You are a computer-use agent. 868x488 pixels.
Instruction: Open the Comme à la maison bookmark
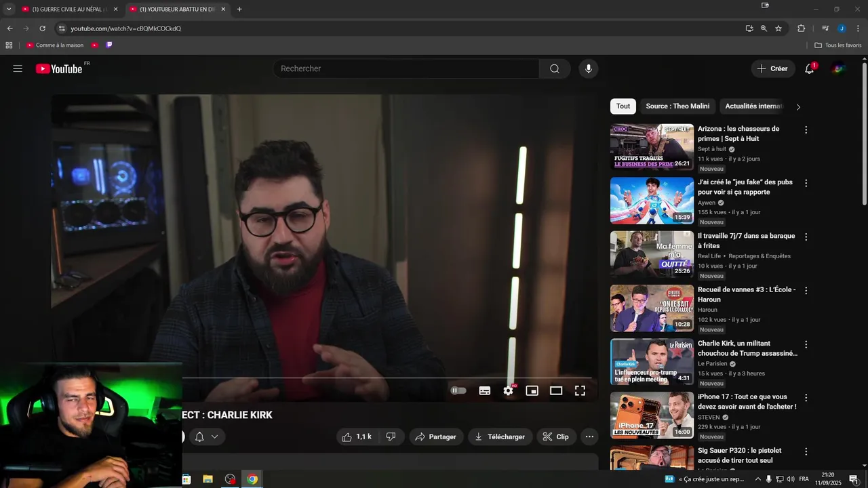55,45
